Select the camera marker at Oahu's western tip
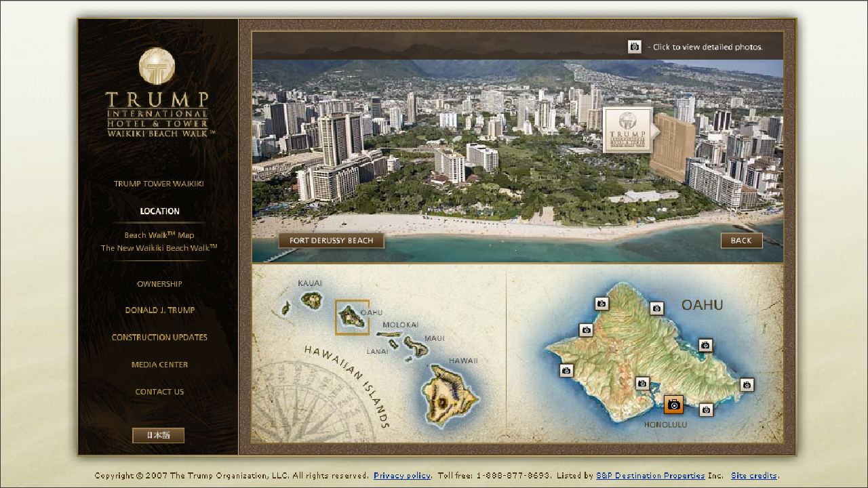The width and height of the screenshot is (868, 488). [567, 371]
